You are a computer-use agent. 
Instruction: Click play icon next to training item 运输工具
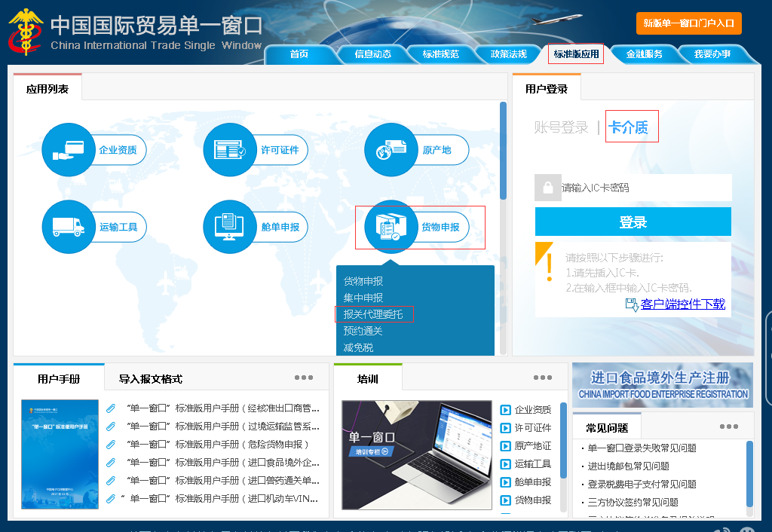pyautogui.click(x=506, y=464)
